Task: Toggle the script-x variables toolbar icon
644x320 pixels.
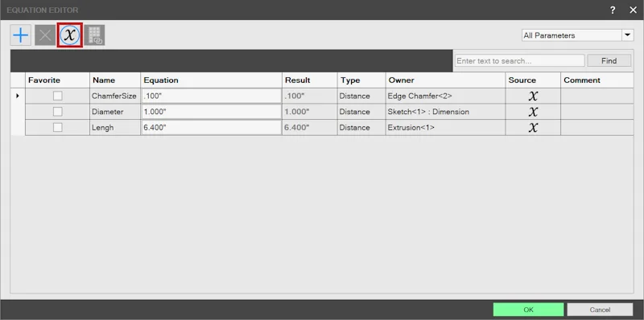Action: point(70,35)
